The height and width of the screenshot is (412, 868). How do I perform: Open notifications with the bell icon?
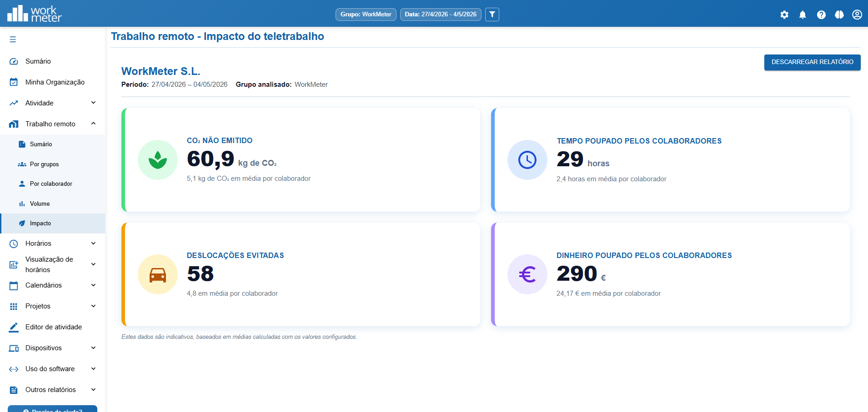(803, 15)
